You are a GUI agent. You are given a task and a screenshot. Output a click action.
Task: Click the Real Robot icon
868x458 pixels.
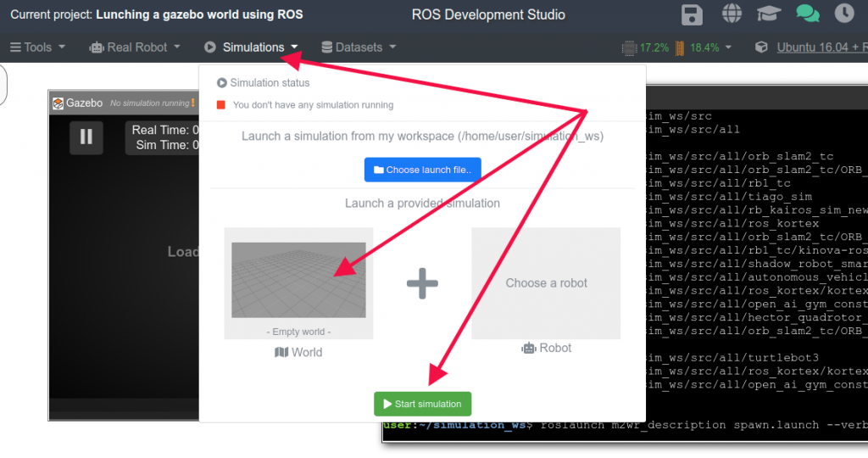click(x=97, y=47)
